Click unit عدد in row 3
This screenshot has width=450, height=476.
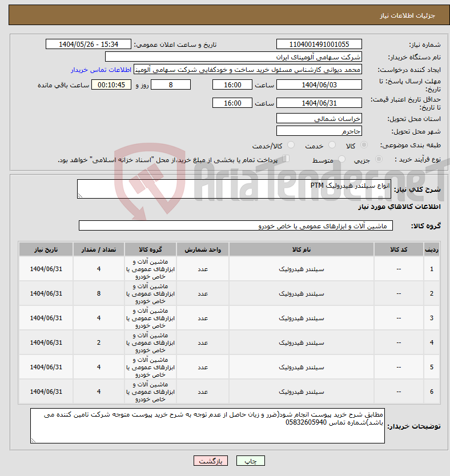tap(203, 318)
